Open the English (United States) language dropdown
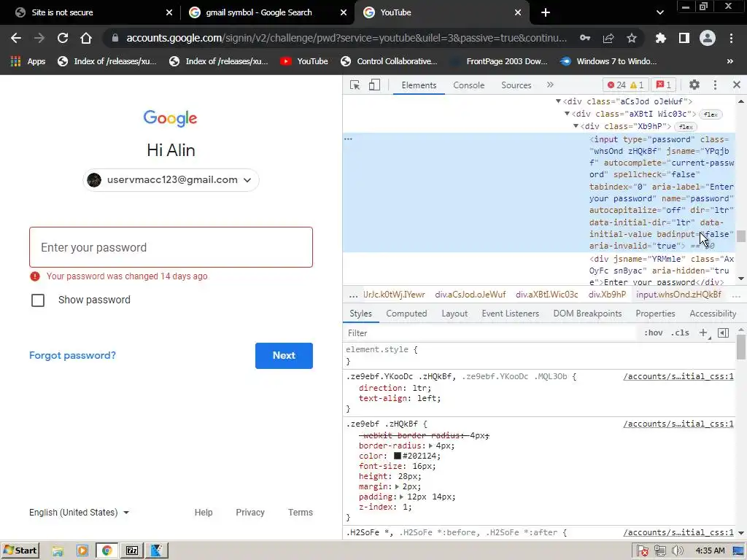Screen dimensions: 747x560 click(79, 513)
